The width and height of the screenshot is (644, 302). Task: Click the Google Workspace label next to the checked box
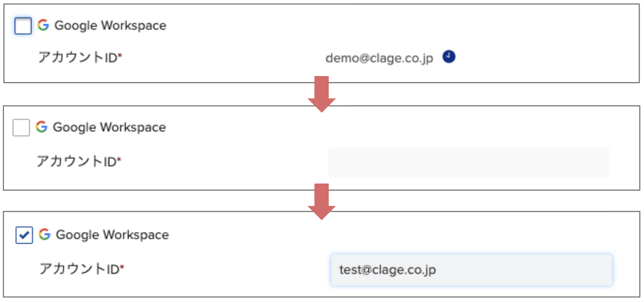(x=112, y=235)
